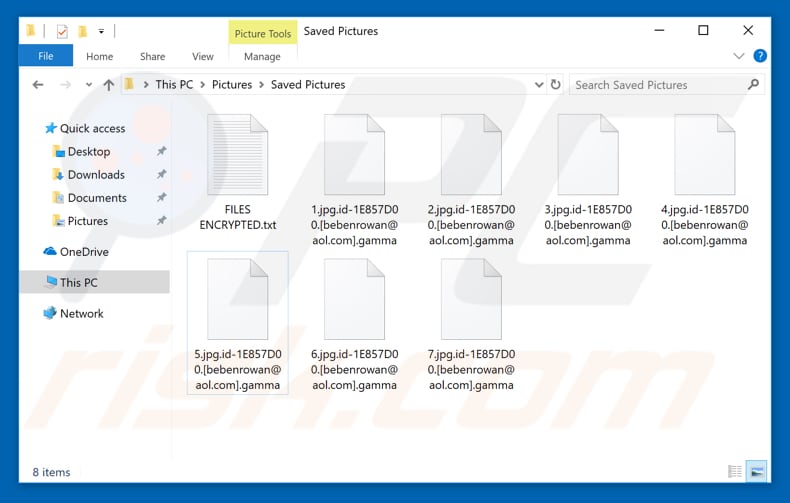Screen dimensions: 790x503
Task: Select OneDrive in navigation pane
Action: [x=84, y=252]
